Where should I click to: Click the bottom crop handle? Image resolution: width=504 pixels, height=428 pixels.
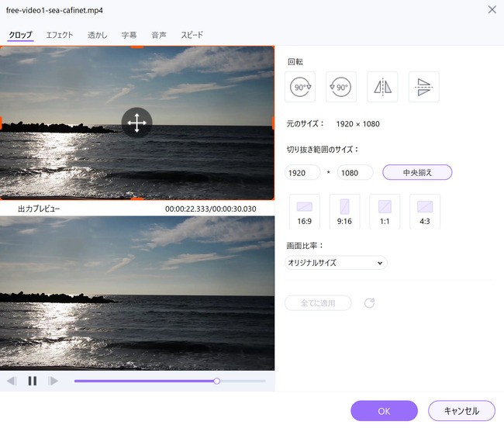click(137, 198)
